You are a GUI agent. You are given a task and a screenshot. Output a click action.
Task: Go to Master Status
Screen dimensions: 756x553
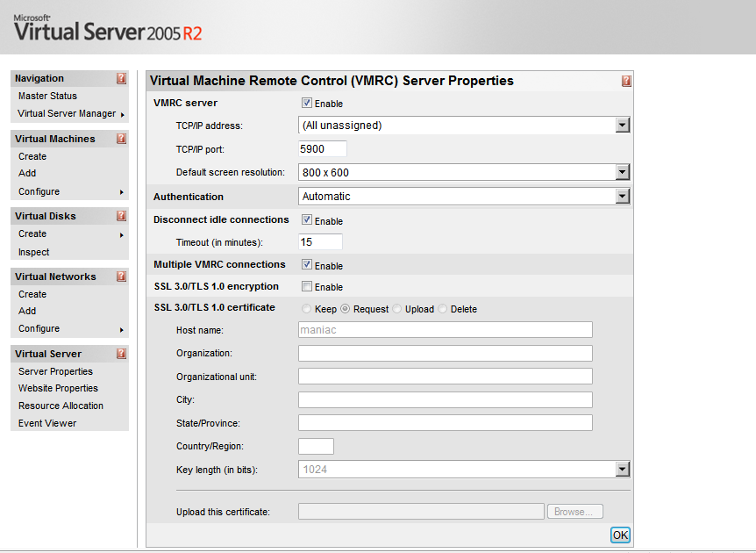(x=47, y=96)
